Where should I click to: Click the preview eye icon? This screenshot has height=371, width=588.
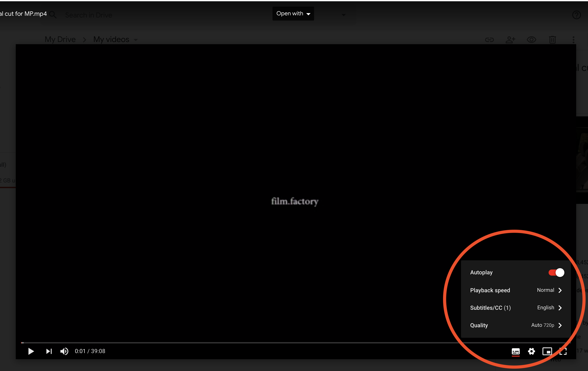click(x=531, y=40)
